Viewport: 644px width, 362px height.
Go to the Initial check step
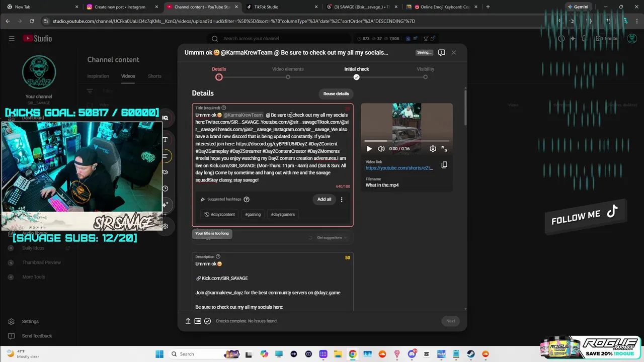coord(356,73)
